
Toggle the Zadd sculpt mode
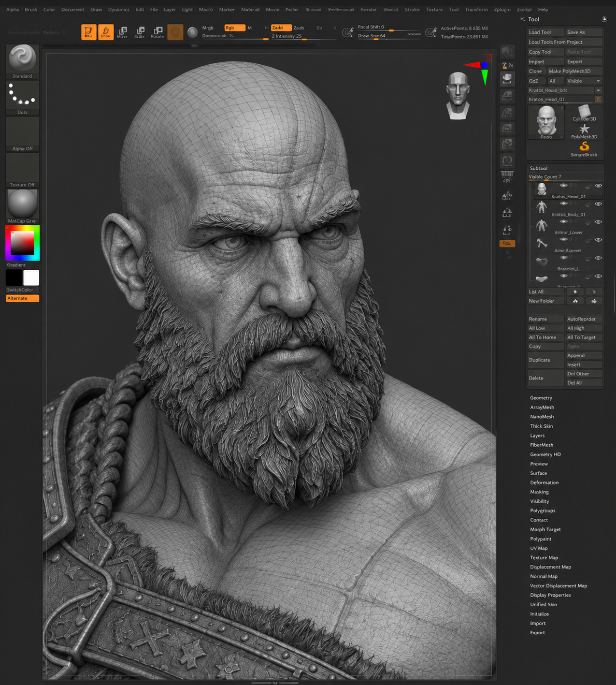tap(280, 28)
